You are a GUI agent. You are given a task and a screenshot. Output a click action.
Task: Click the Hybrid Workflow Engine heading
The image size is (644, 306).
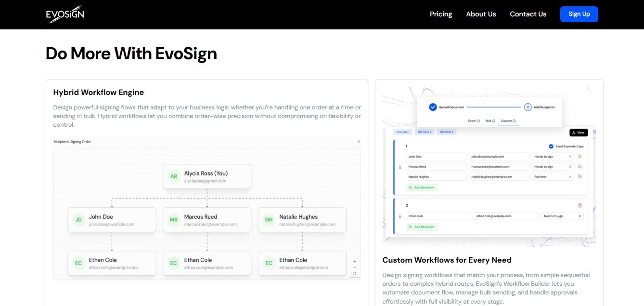[99, 93]
